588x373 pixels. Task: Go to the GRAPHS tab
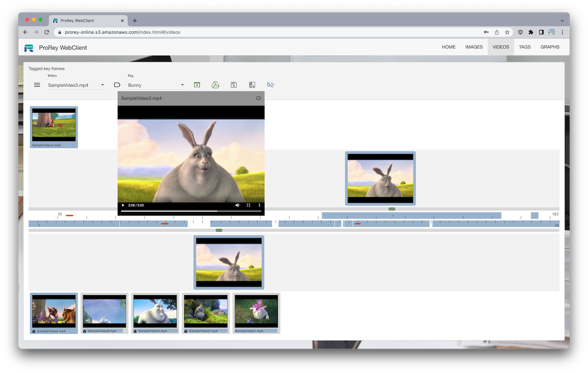[550, 47]
